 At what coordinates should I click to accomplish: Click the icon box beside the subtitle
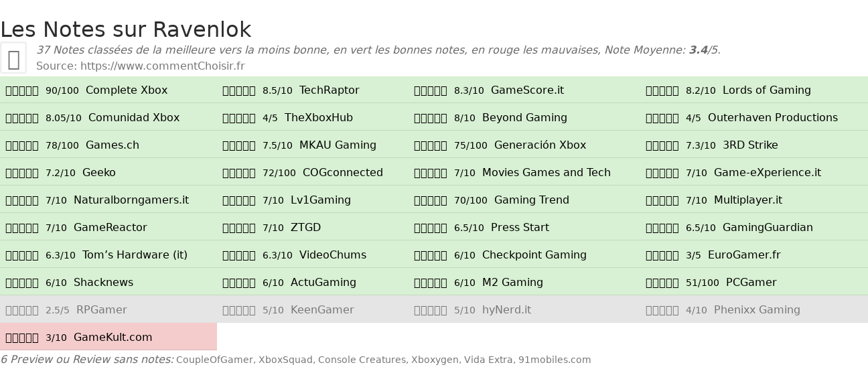[13, 58]
